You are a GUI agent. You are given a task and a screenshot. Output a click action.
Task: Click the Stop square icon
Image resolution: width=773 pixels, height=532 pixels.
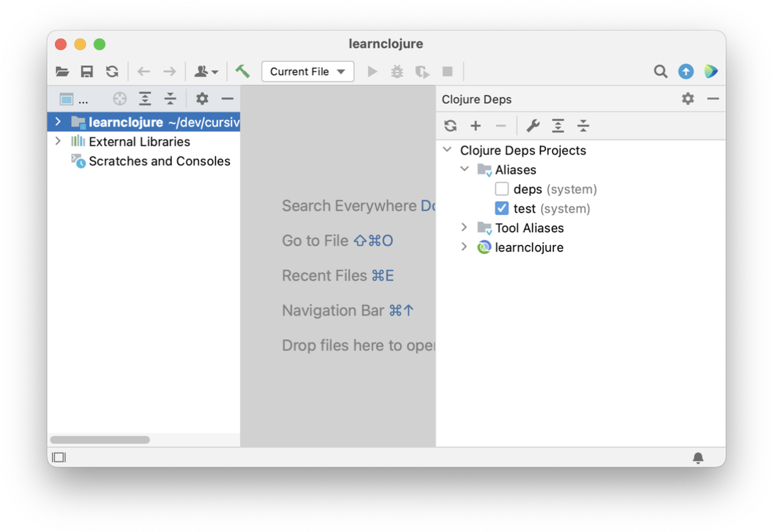[x=448, y=72]
